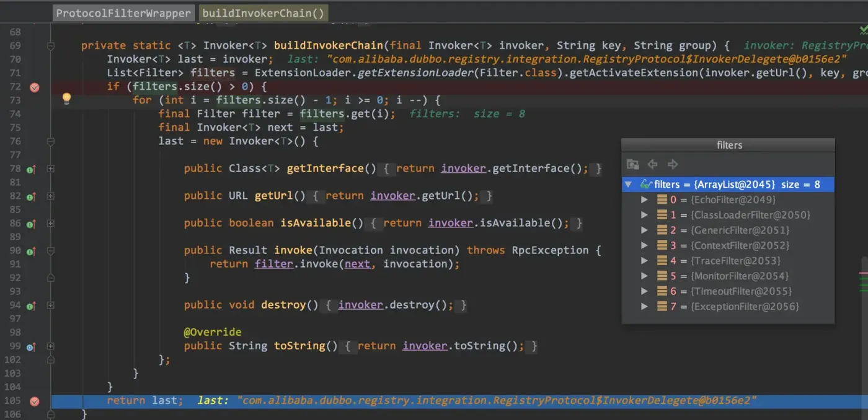Unfold isAvailable() method at line 86
The image size is (868, 420).
pyautogui.click(x=51, y=223)
